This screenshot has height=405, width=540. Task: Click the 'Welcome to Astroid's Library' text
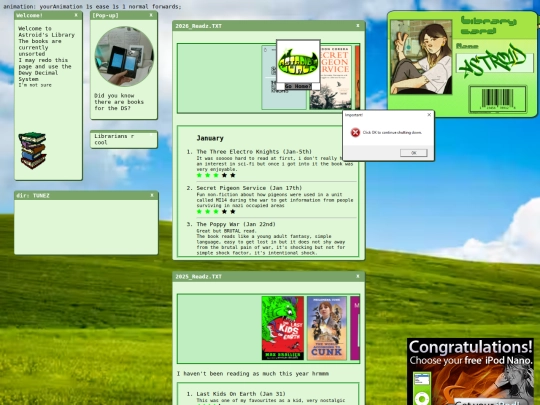(46, 32)
